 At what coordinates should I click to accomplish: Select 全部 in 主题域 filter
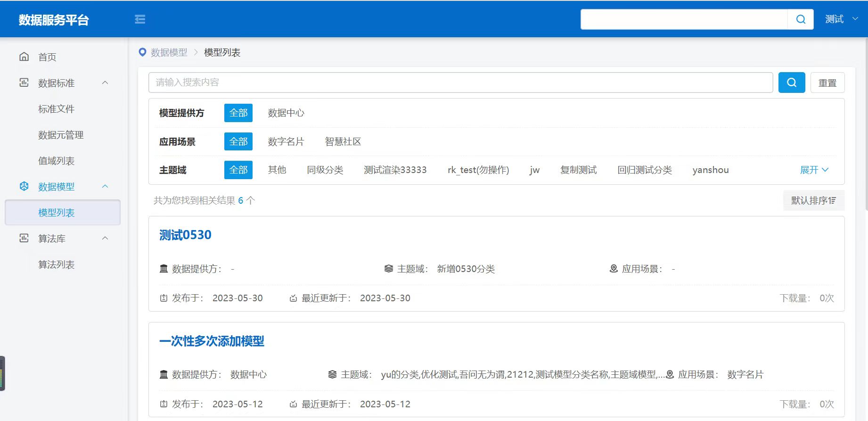tap(238, 170)
